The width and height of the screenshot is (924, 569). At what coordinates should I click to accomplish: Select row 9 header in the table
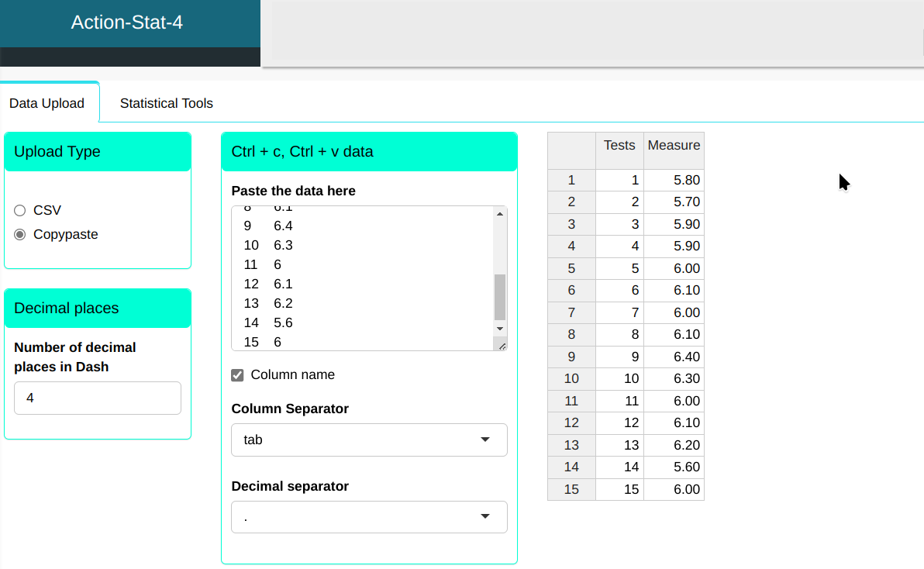coord(571,357)
